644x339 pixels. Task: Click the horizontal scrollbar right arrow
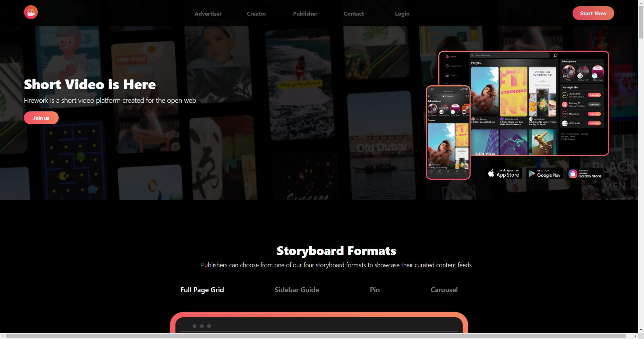[x=635, y=336]
